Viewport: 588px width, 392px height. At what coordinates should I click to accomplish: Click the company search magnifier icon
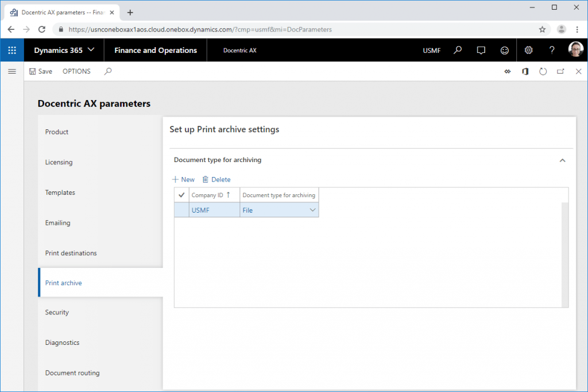pos(458,50)
